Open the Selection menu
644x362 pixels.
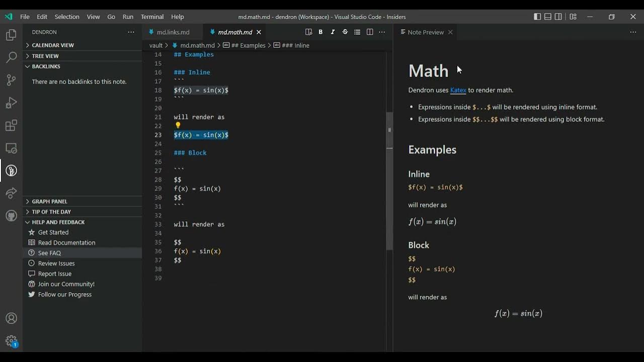(67, 17)
